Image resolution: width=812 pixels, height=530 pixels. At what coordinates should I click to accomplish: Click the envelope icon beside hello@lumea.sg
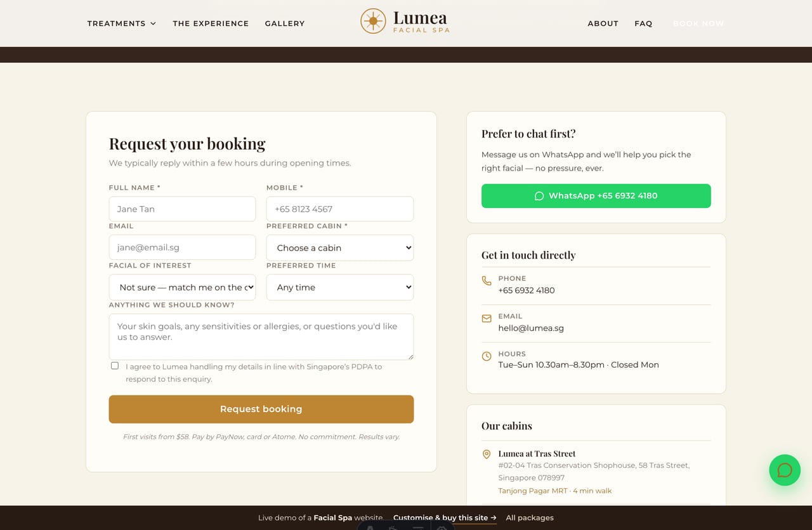[x=487, y=319]
